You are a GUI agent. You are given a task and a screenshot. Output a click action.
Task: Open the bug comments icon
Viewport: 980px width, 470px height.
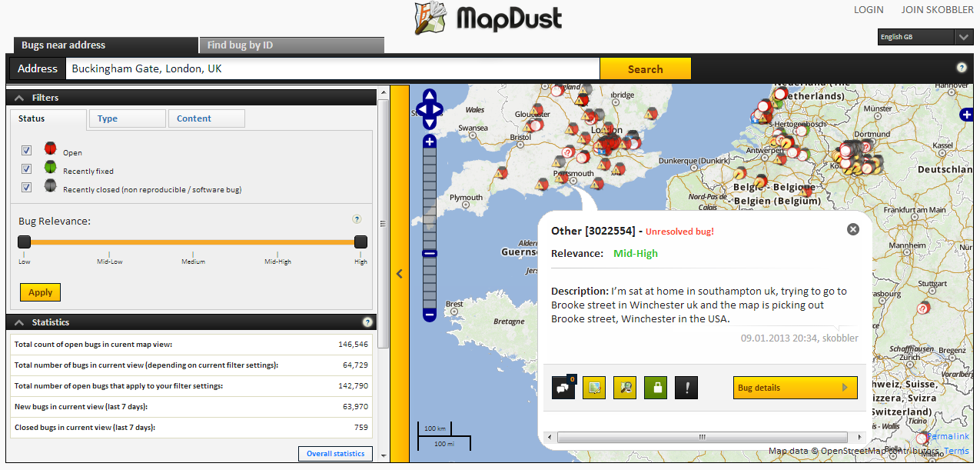pos(563,388)
